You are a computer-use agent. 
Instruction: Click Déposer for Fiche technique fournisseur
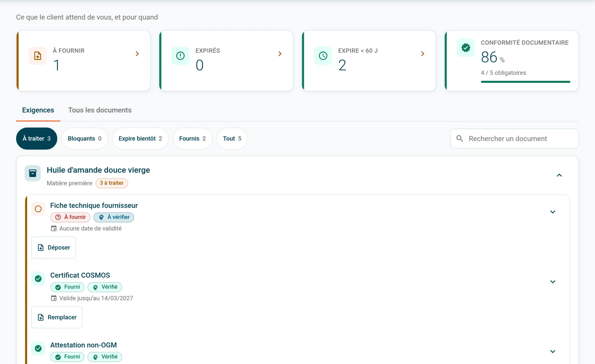[x=54, y=248]
